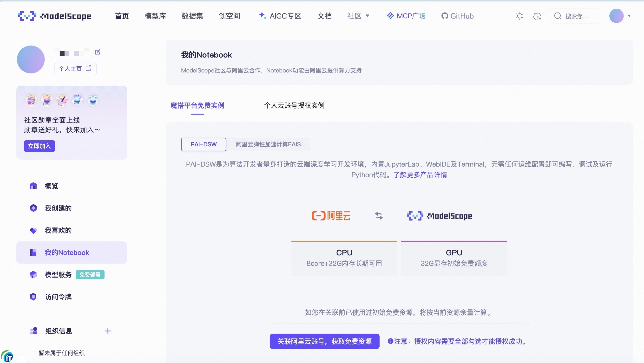Click the swap arrows icon between logos
This screenshot has width=644, height=363.
tap(379, 216)
